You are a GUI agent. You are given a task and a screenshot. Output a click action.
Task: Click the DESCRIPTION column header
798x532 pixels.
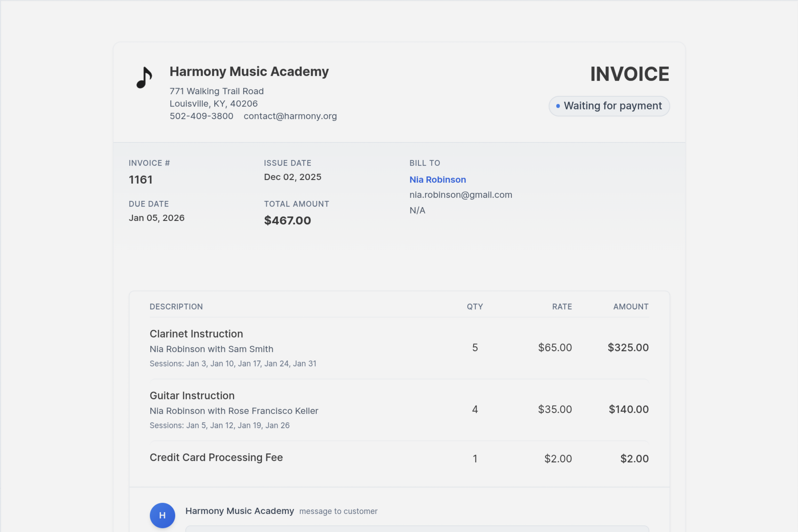tap(176, 306)
